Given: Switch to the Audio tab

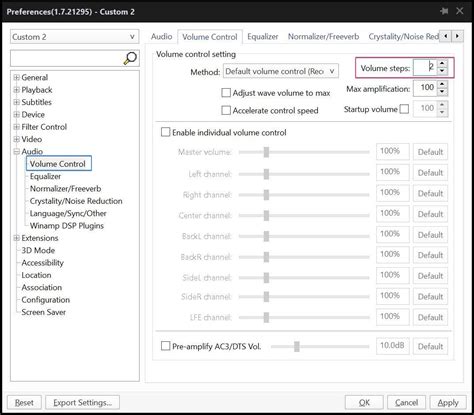Looking at the screenshot, I should [161, 37].
